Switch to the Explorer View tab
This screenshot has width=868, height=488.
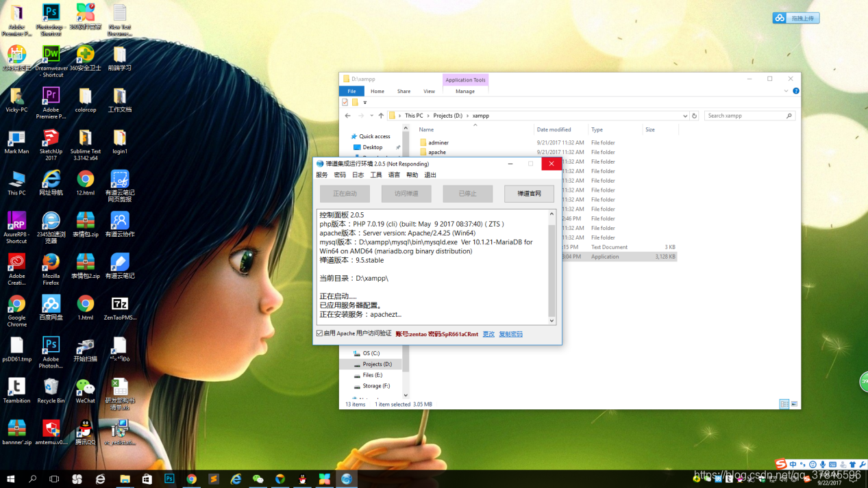coord(429,91)
